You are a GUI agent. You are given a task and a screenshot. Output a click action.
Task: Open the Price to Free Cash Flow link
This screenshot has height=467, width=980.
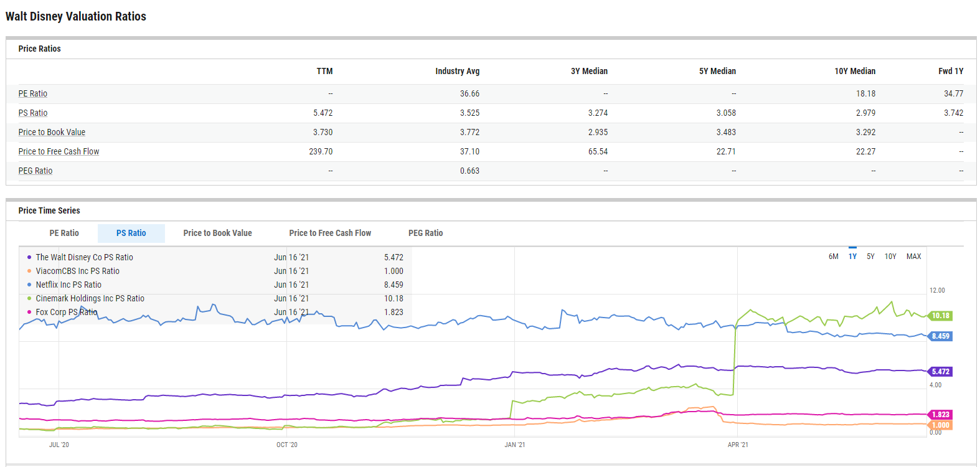tap(59, 151)
